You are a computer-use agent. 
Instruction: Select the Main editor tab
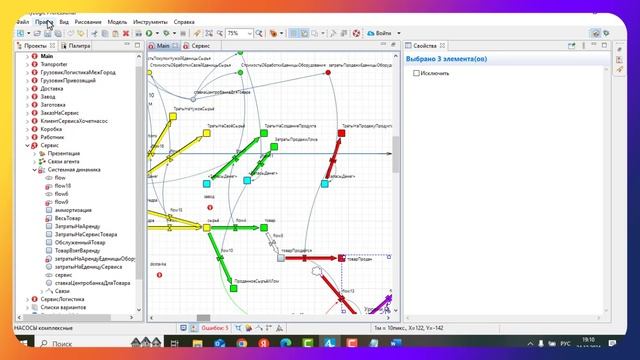pos(163,46)
